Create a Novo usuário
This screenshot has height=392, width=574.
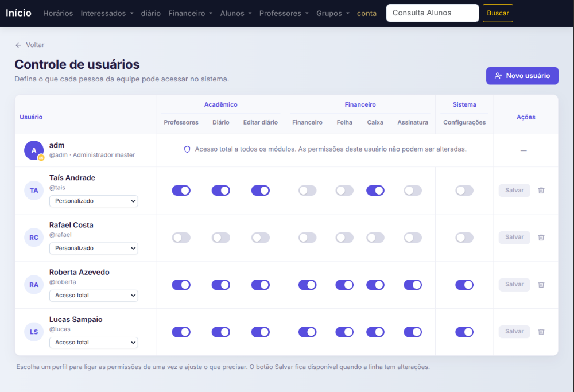[x=522, y=76]
